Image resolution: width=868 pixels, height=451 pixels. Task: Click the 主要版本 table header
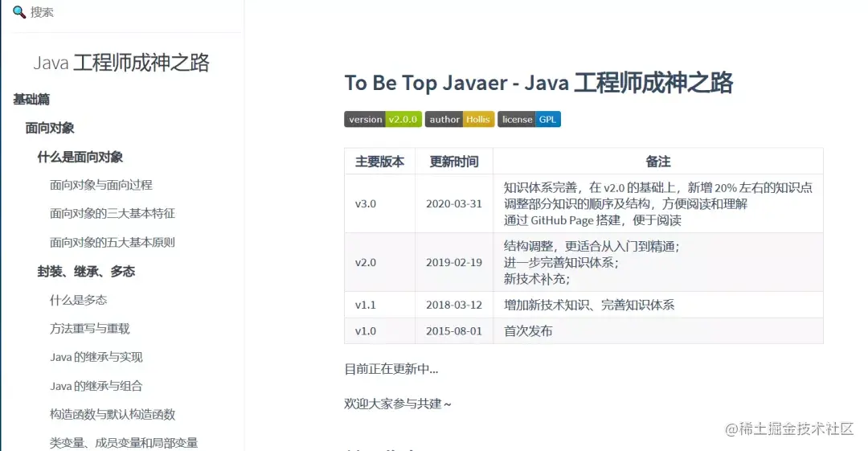coord(379,162)
